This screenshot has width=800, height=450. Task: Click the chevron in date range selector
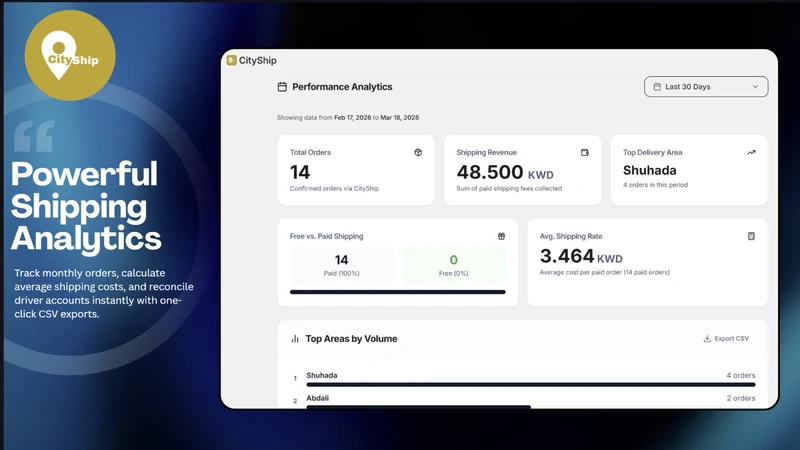point(755,87)
